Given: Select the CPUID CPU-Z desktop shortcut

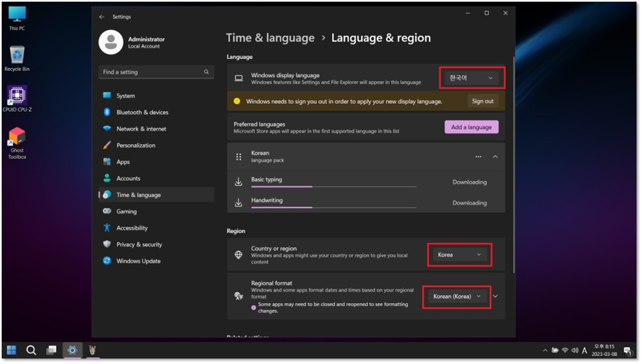Looking at the screenshot, I should pyautogui.click(x=17, y=99).
